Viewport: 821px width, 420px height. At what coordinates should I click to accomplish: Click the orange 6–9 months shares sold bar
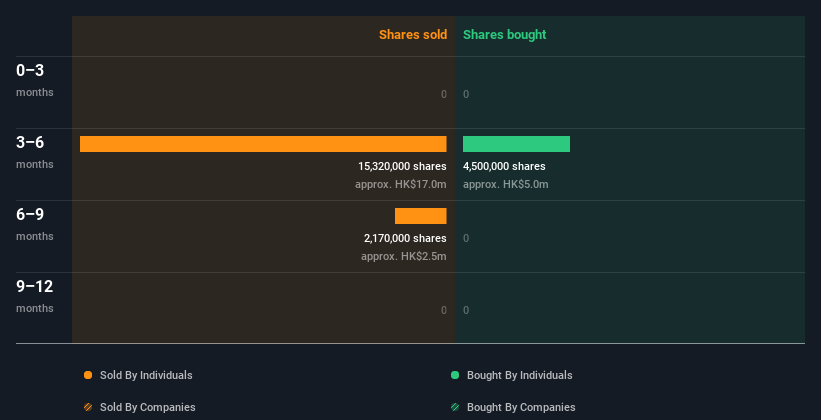[x=420, y=216]
